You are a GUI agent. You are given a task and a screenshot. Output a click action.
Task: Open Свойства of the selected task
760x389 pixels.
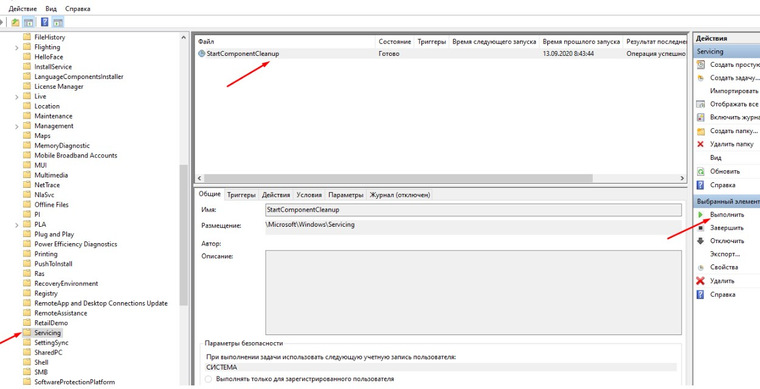click(x=724, y=267)
